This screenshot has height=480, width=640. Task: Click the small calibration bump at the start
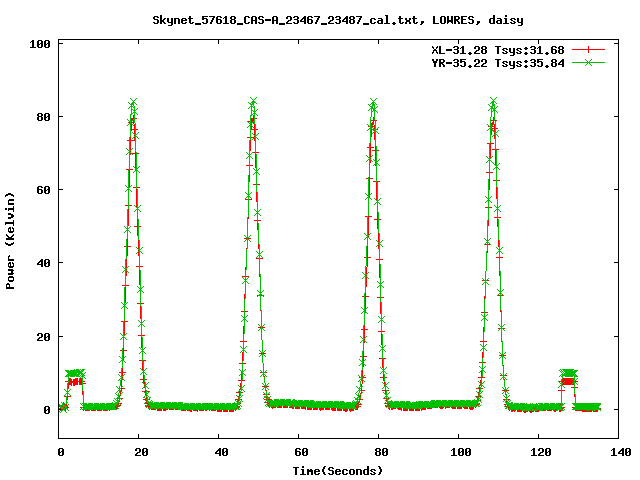tap(74, 376)
